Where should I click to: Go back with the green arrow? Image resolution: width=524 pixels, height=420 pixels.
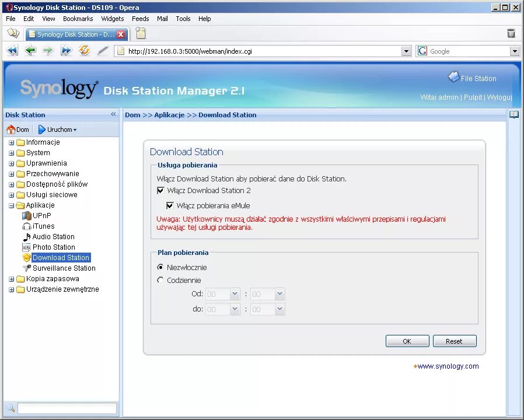point(30,51)
